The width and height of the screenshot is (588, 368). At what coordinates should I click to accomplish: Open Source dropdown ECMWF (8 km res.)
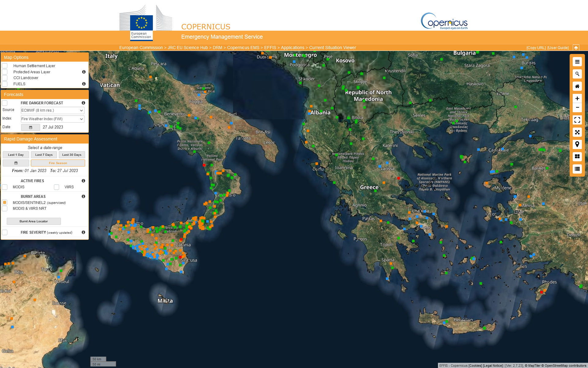click(x=52, y=110)
